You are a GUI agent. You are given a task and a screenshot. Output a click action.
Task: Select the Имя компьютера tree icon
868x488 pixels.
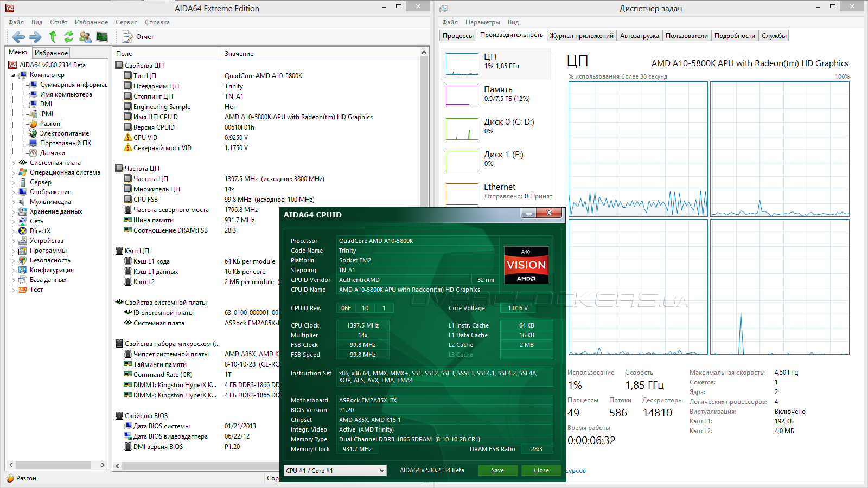(x=33, y=94)
